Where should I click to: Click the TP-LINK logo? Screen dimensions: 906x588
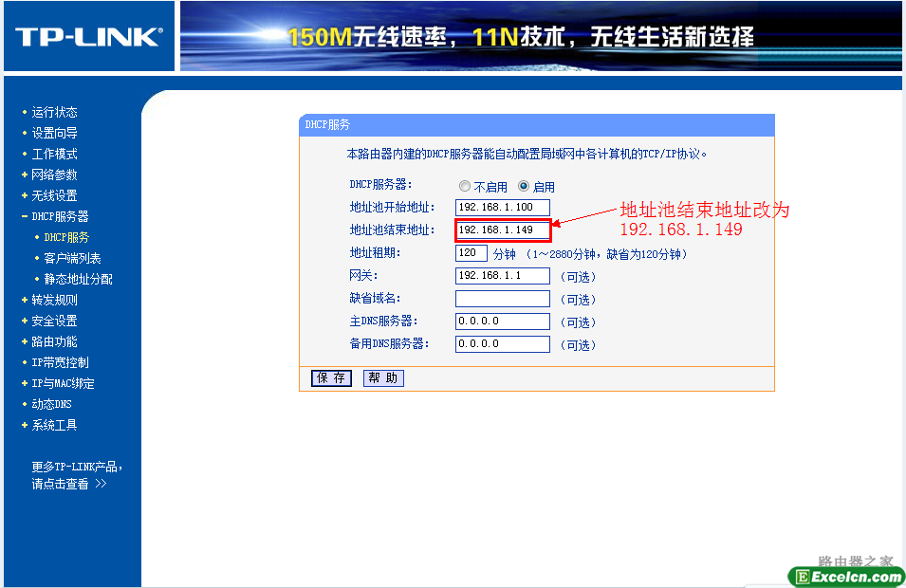(89, 36)
